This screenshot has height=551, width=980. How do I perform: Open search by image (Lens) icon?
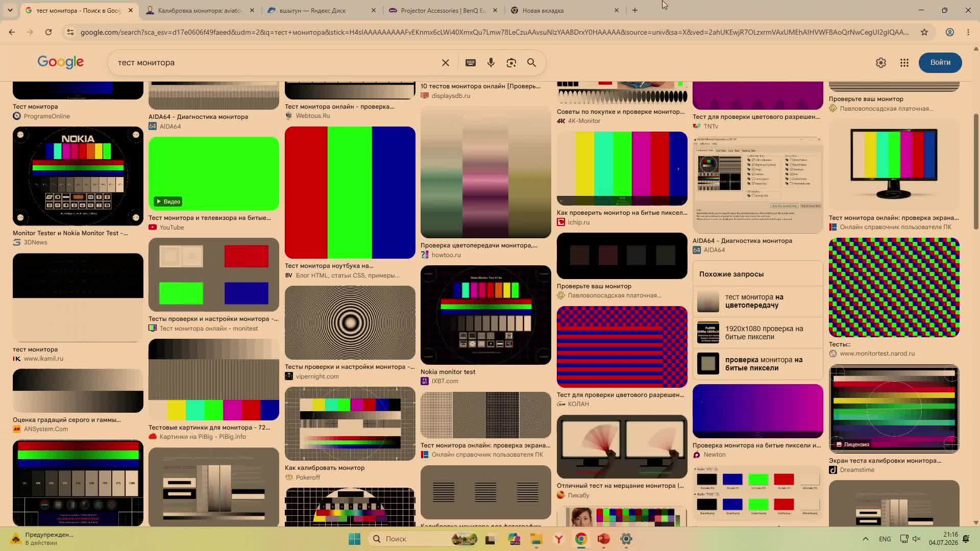pos(511,63)
